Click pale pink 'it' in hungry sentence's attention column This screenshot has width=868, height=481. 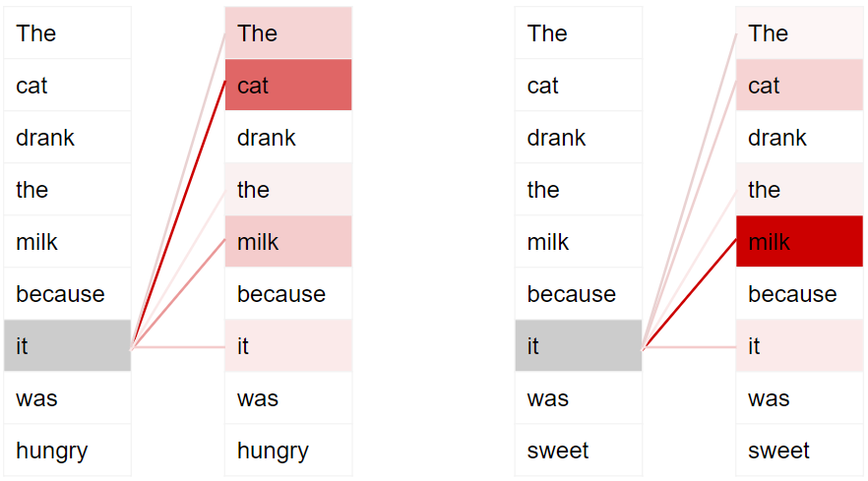point(287,346)
